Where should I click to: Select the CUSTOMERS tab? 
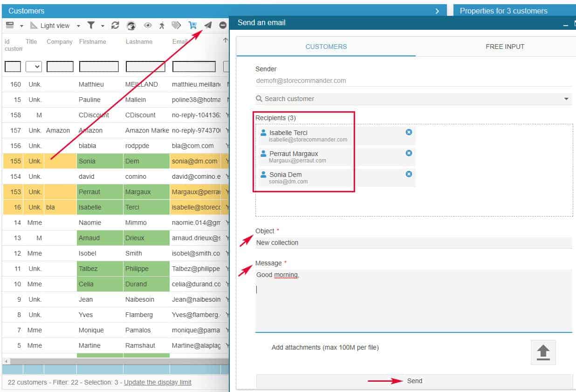[x=326, y=47]
